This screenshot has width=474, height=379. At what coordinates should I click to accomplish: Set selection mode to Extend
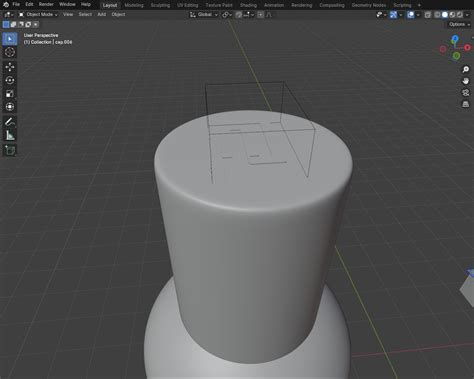coord(13,24)
